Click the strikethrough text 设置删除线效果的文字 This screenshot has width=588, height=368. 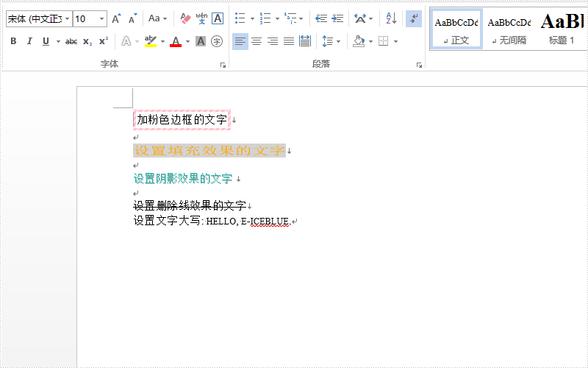click(190, 205)
